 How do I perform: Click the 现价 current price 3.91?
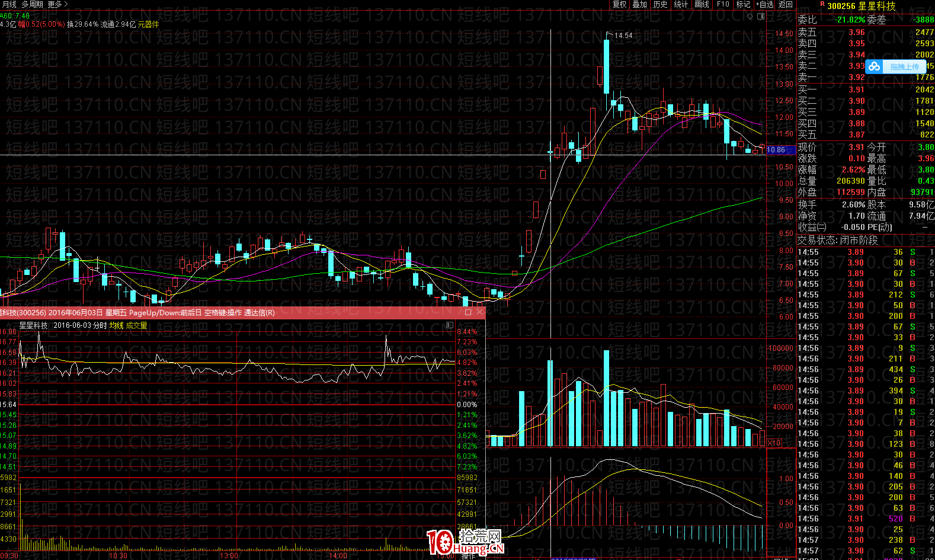[856, 147]
